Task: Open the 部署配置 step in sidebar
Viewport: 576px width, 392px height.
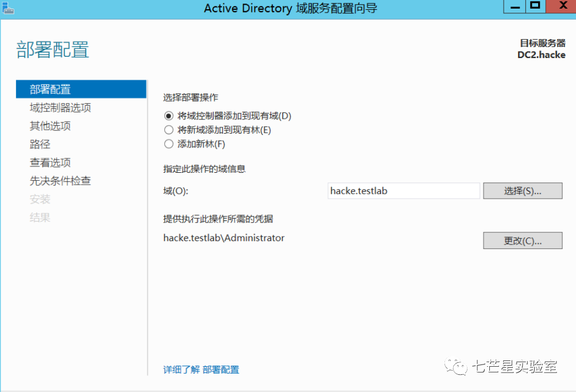Action: [81, 89]
